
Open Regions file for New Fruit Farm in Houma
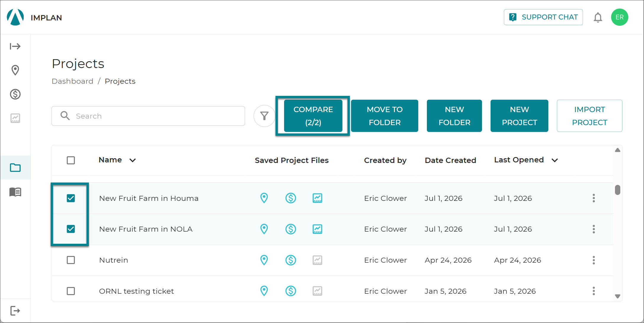point(264,198)
